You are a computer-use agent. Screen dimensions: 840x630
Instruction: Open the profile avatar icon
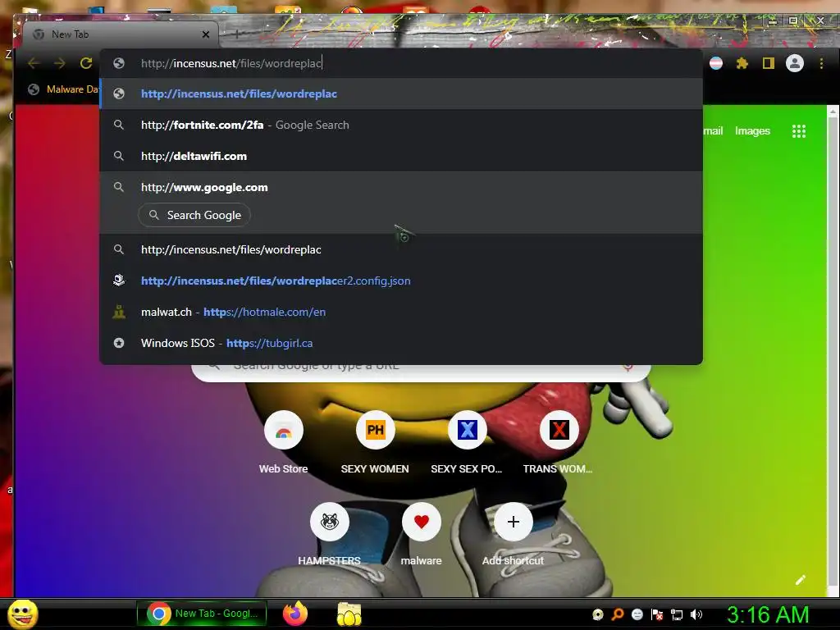point(794,63)
